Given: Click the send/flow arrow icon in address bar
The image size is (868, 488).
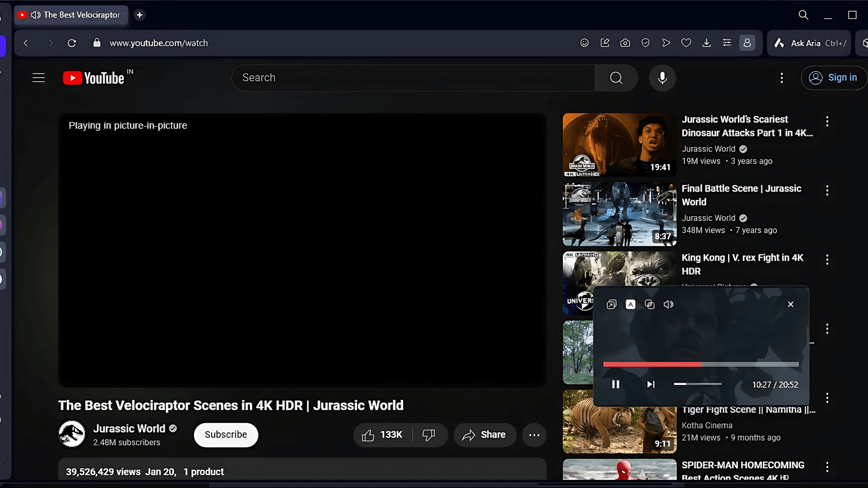Looking at the screenshot, I should (x=666, y=43).
